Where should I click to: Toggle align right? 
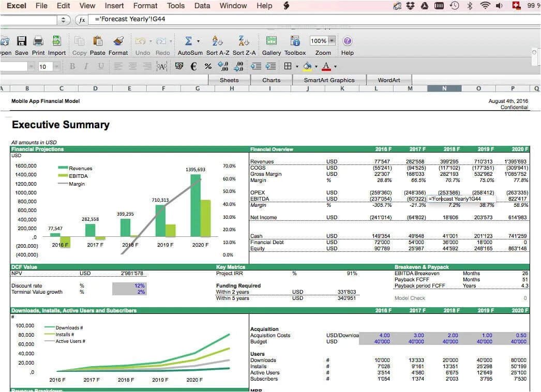pyautogui.click(x=147, y=66)
